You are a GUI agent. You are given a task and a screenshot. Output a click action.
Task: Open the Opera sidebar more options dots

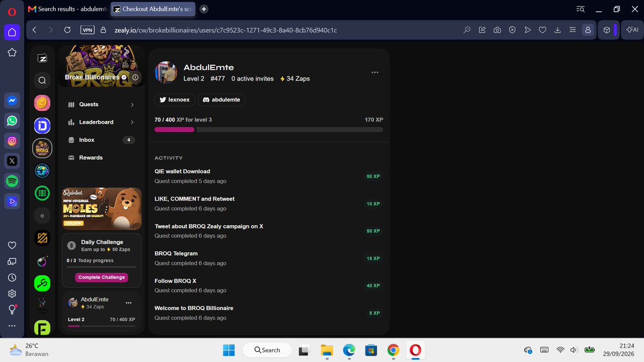point(12,326)
